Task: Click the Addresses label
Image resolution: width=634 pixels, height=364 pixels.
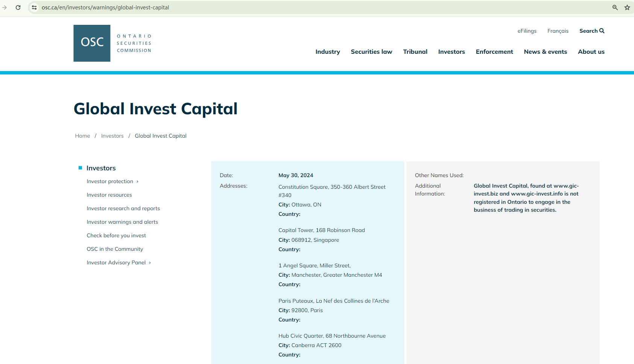Action: pos(234,186)
